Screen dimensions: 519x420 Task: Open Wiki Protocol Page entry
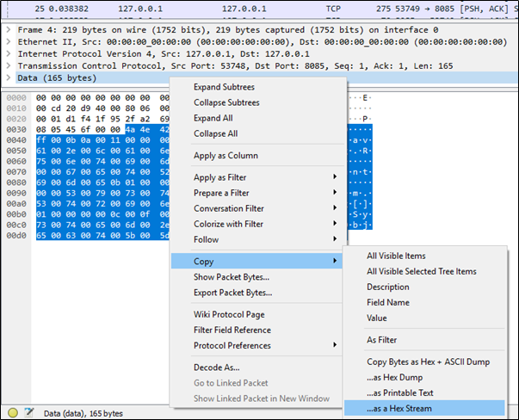pos(229,314)
